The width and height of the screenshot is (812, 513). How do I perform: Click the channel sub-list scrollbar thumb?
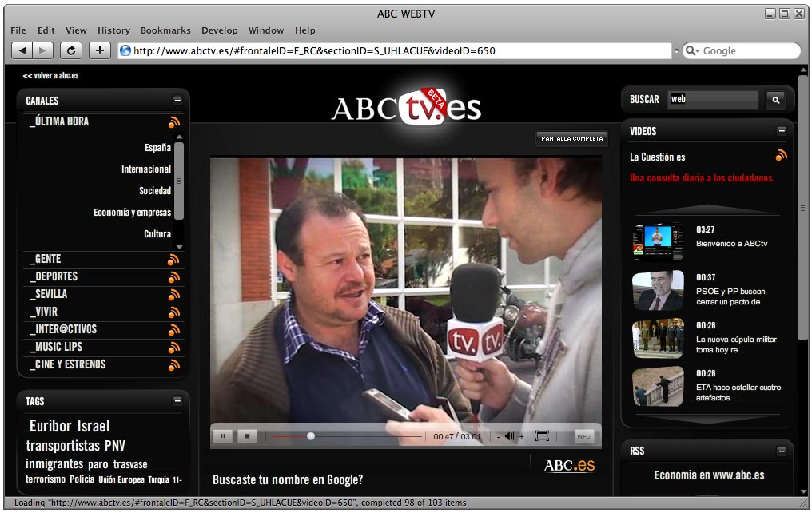(179, 181)
